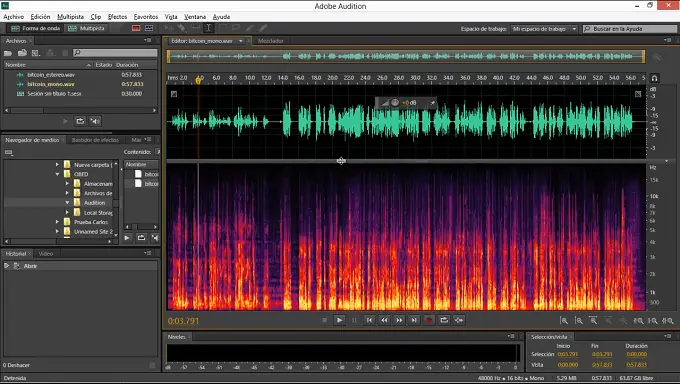Click the Rewind transport button
The image size is (680, 384).
point(384,320)
